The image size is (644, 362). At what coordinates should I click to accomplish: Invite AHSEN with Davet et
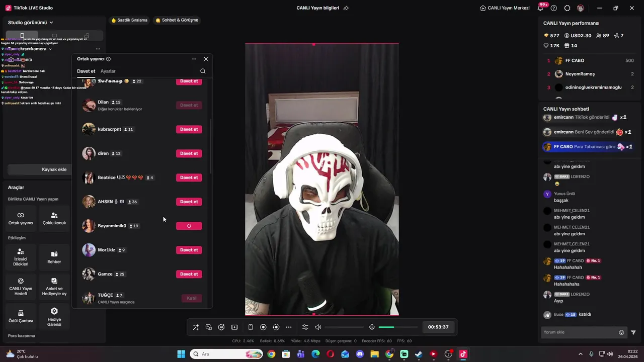(x=189, y=202)
